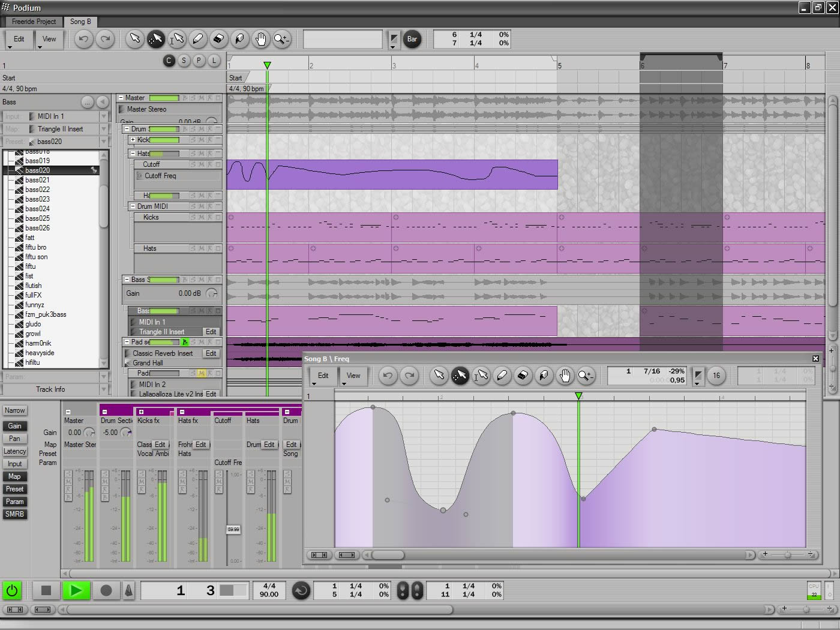Adjust the Cutoff fader showing 59.99
The image size is (840, 630).
pos(233,529)
